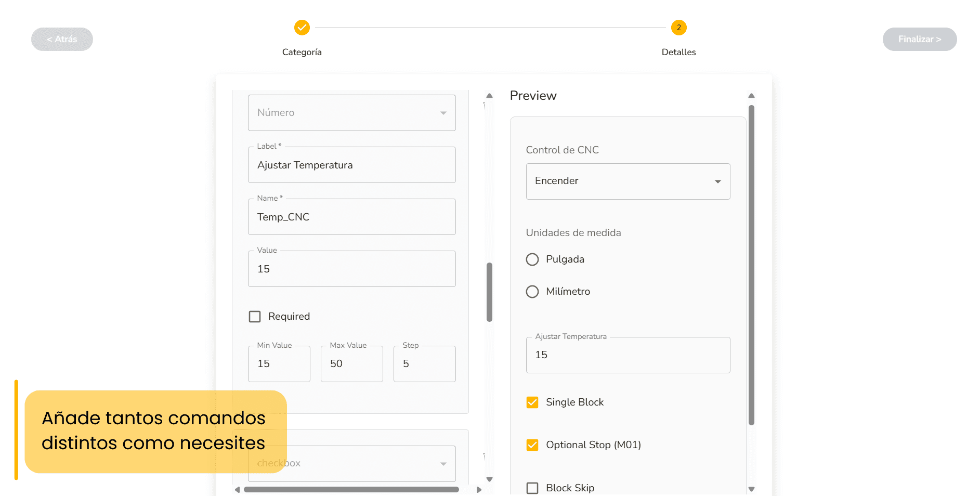
Task: Click the Step field
Action: tap(424, 364)
